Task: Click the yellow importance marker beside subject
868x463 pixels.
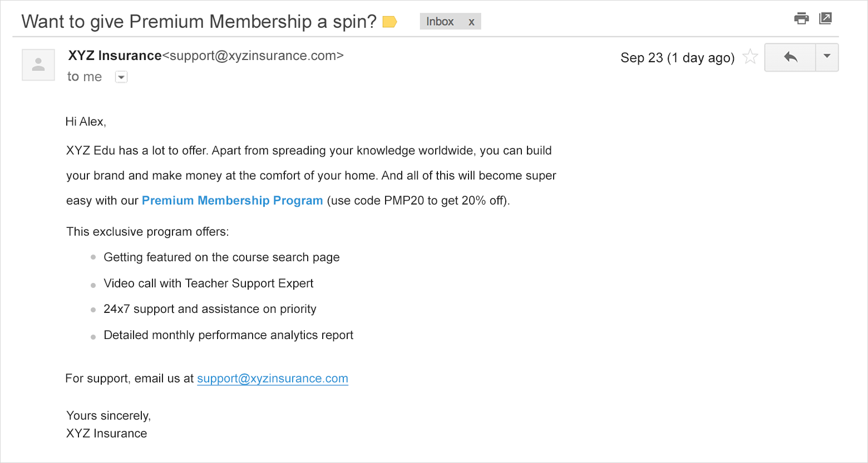Action: (390, 22)
